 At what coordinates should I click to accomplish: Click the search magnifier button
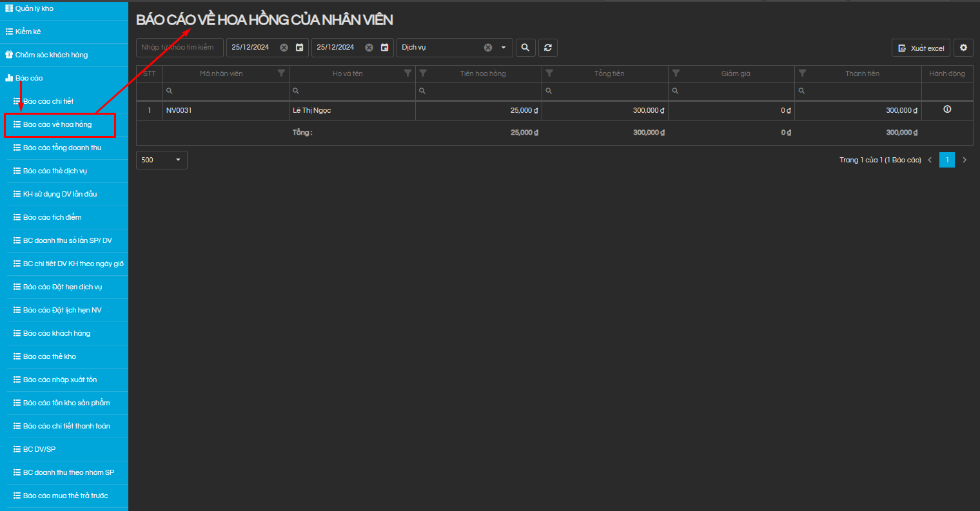point(525,48)
